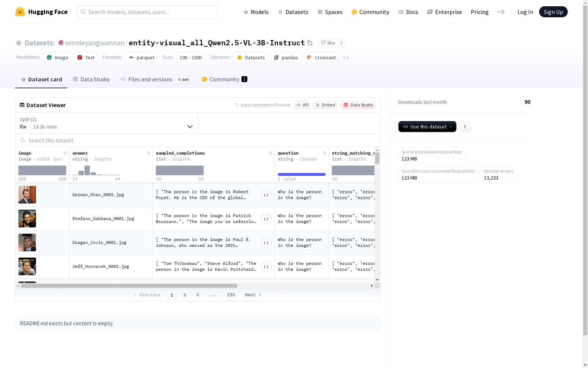The width and height of the screenshot is (588, 368).
Task: Select the 10K - 100K size tag
Action: (191, 57)
